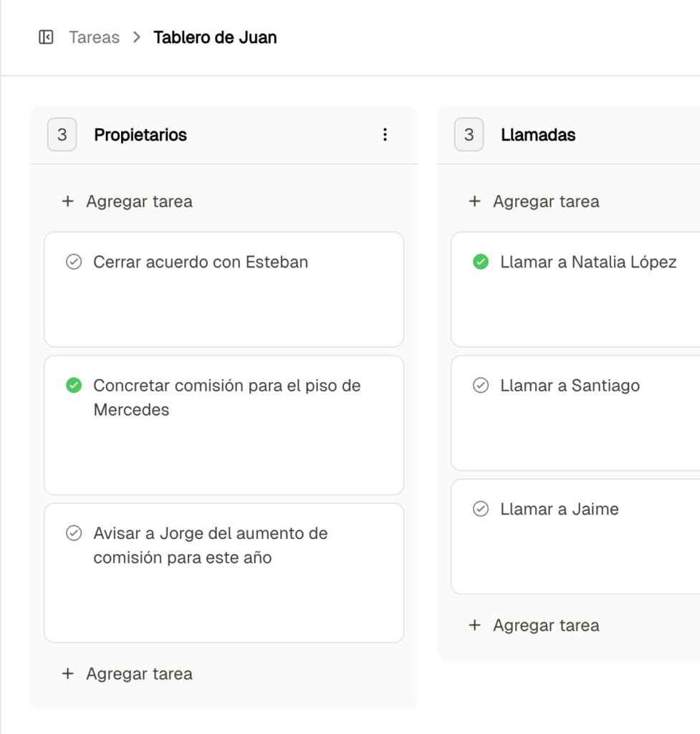This screenshot has width=700, height=734.
Task: Click the Llamadas column title
Action: (x=538, y=135)
